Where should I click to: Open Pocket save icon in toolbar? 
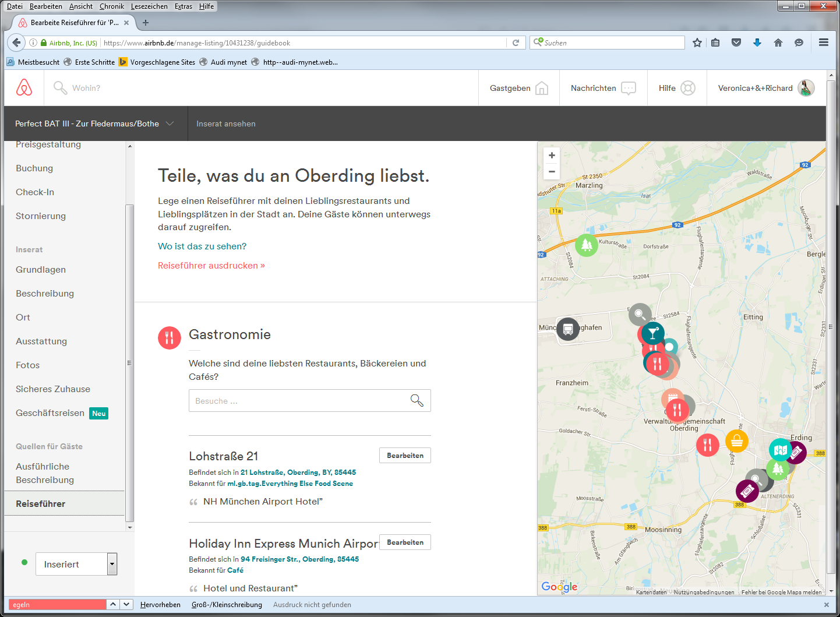coord(736,43)
